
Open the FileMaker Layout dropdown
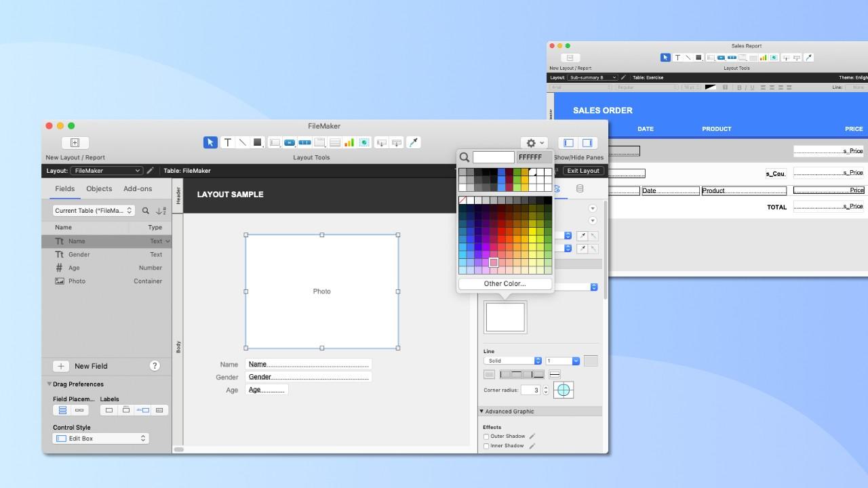tap(106, 171)
